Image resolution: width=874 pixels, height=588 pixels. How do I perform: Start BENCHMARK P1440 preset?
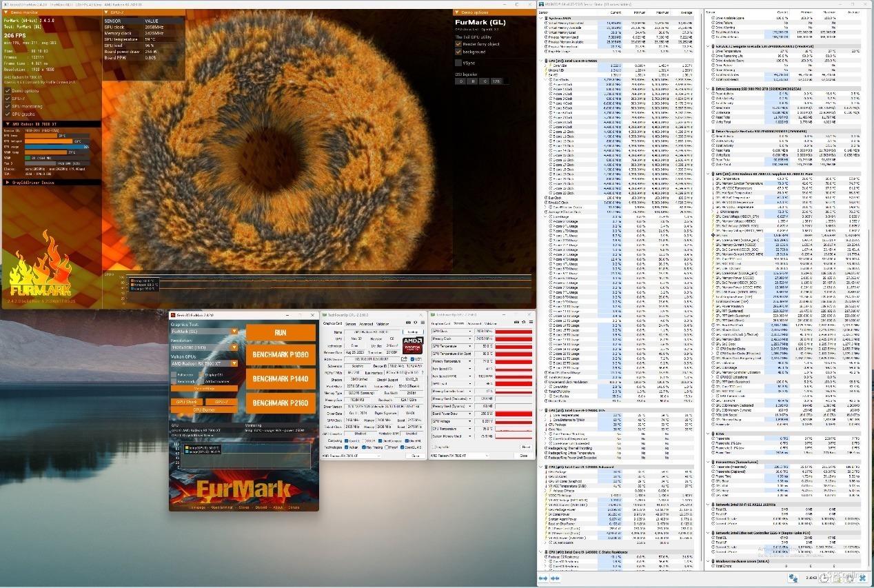click(x=280, y=379)
